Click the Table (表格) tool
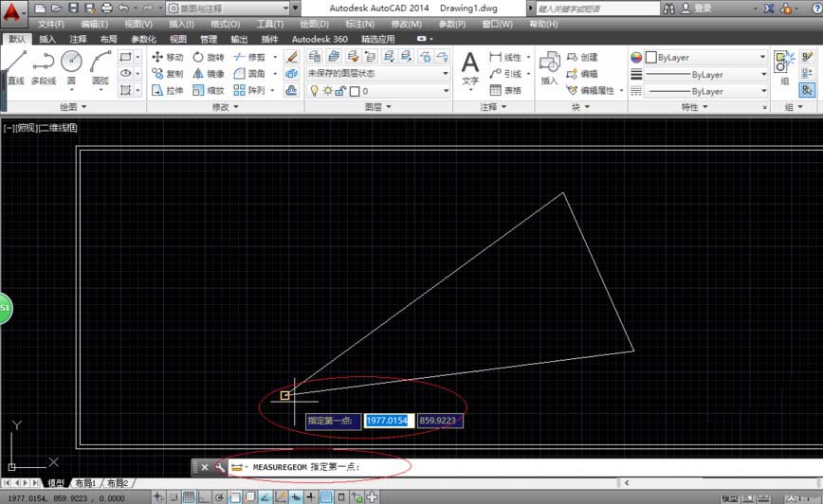The image size is (823, 504). pos(505,90)
